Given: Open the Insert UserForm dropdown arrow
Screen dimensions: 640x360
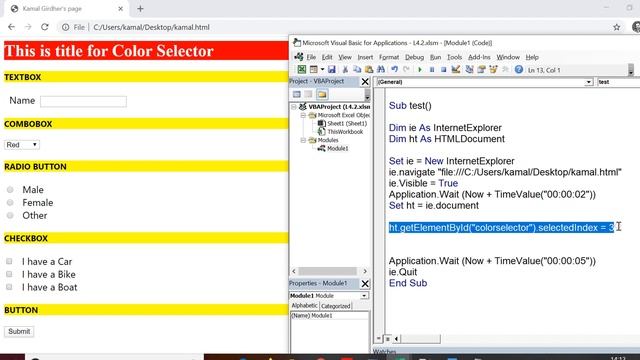Looking at the screenshot, I should 322,70.
